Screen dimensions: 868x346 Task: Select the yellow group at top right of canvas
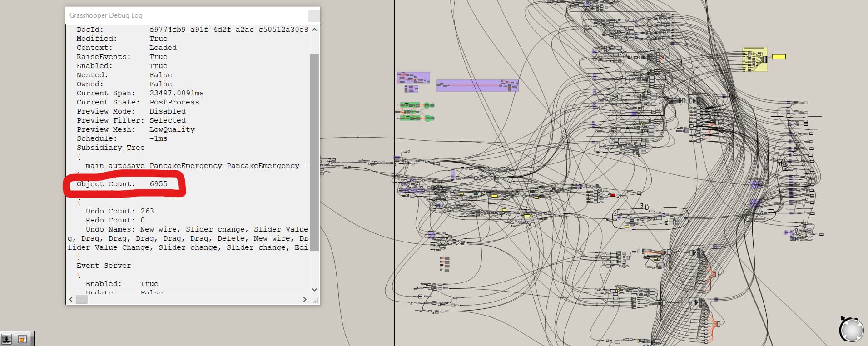(755, 59)
